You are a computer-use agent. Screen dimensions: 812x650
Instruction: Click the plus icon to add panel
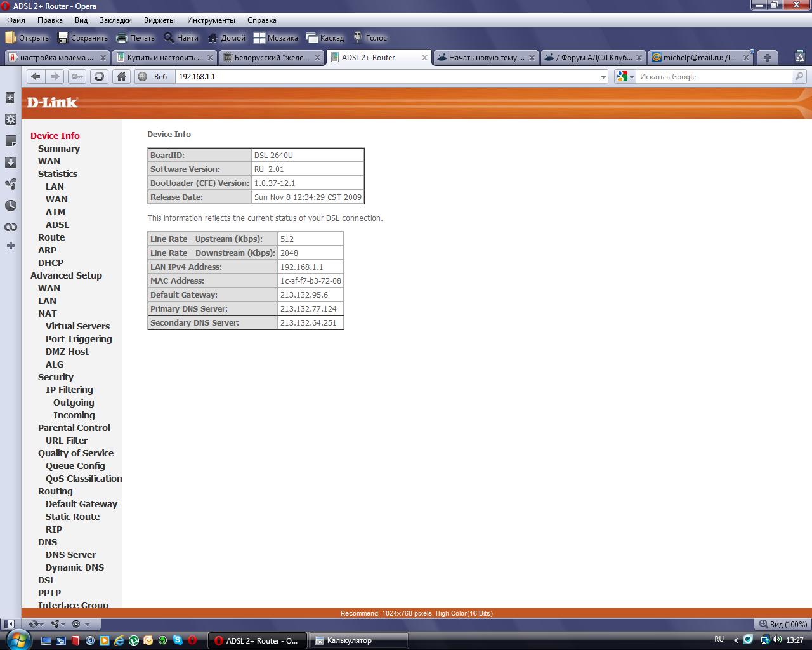pyautogui.click(x=11, y=246)
